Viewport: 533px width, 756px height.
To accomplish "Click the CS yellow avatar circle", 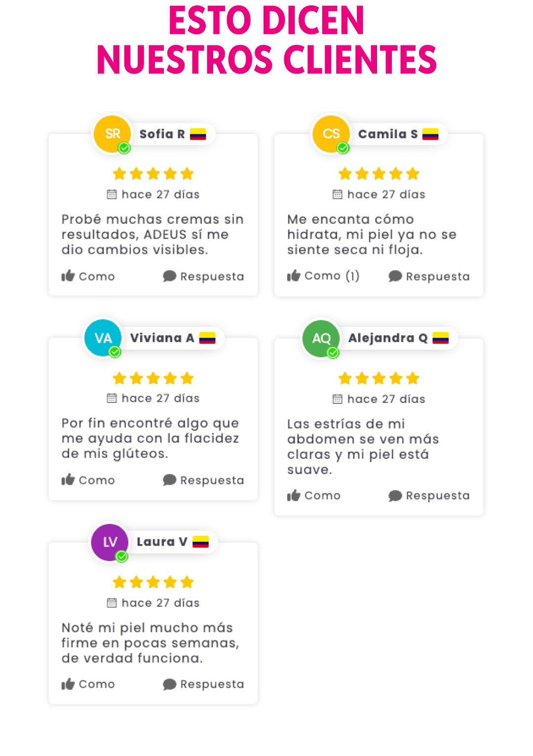I will [331, 134].
